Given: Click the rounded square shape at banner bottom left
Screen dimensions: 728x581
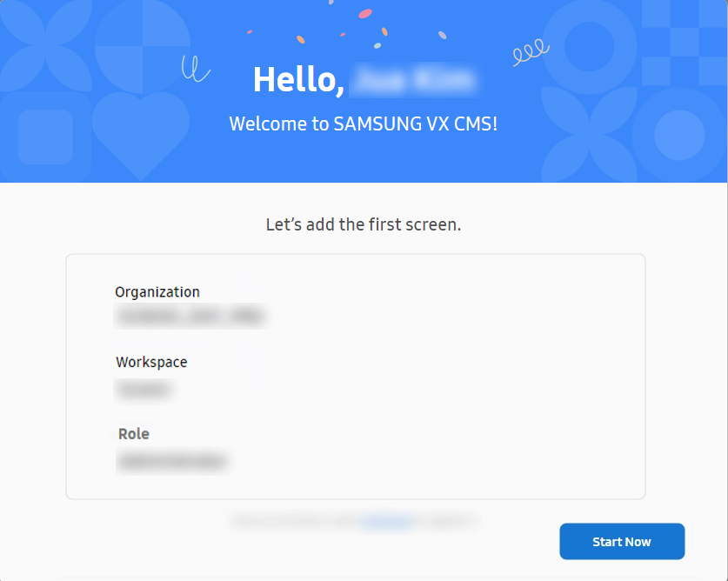Looking at the screenshot, I should pos(45,137).
